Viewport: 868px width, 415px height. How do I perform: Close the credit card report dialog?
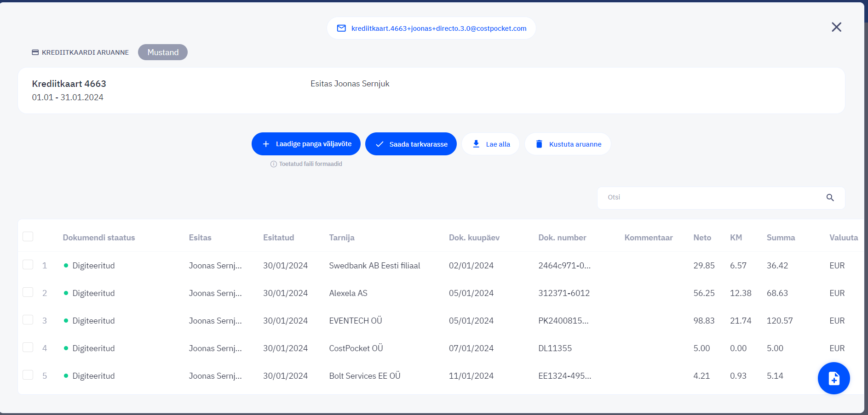pyautogui.click(x=836, y=27)
